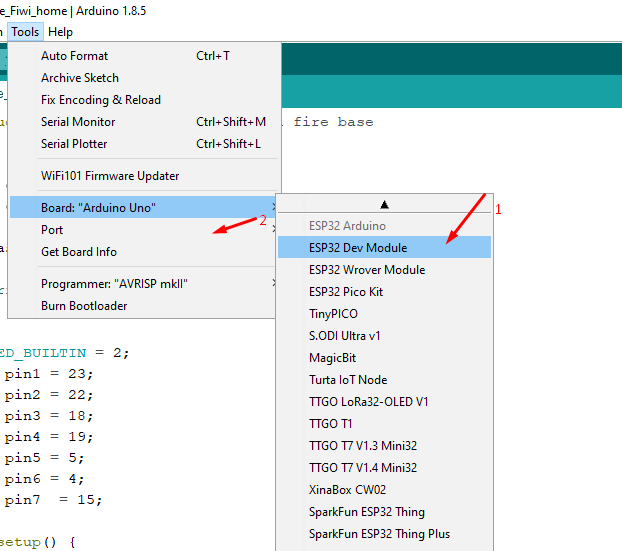
Task: Pick ESP32 Pico Kit board
Action: coord(384,292)
